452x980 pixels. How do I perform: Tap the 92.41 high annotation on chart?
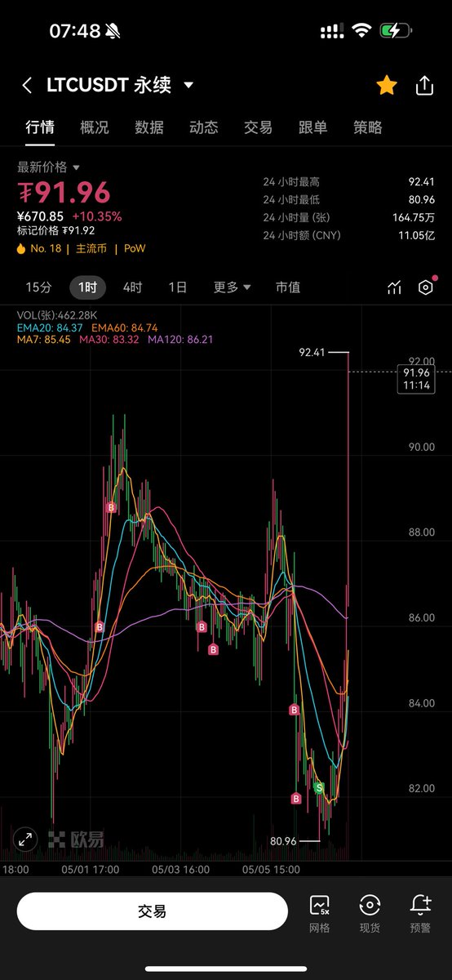click(312, 353)
